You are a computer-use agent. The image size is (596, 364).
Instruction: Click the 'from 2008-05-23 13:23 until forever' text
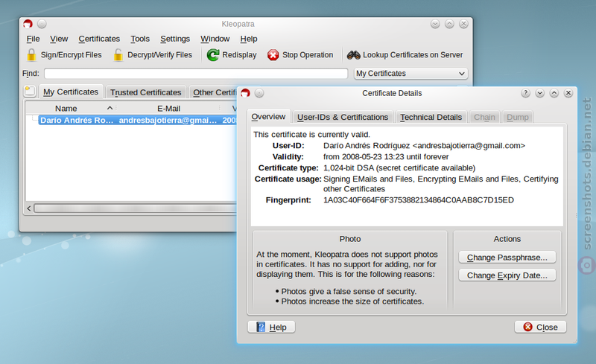click(x=386, y=156)
